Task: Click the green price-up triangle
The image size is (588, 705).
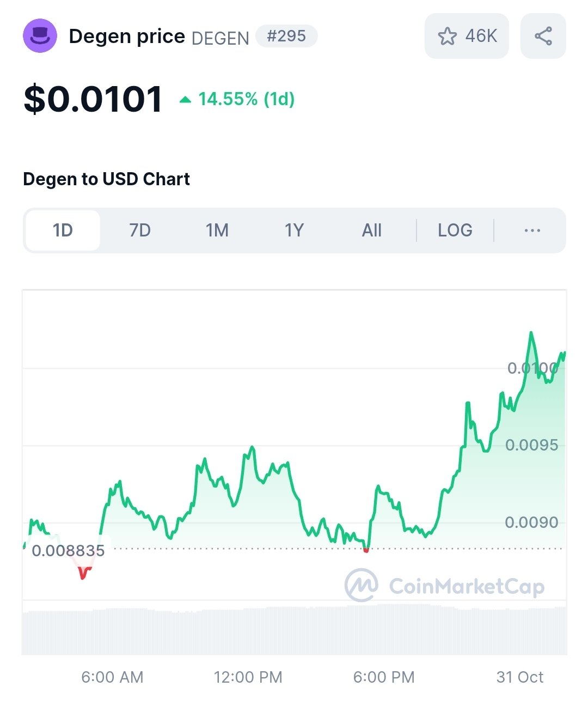Action: click(185, 99)
